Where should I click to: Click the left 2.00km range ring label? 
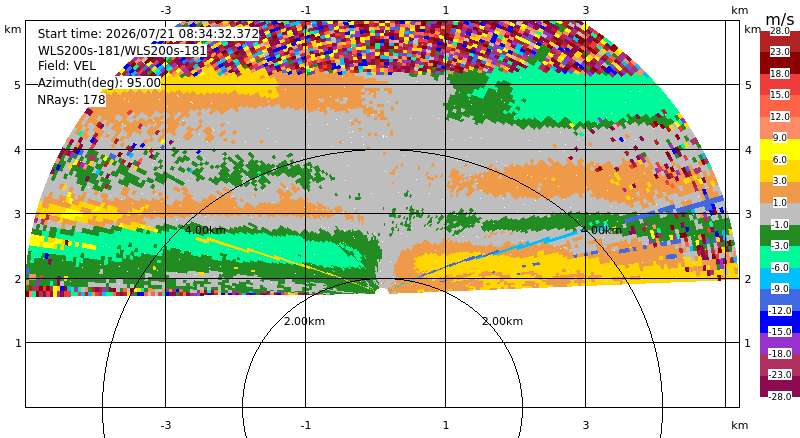coord(304,321)
